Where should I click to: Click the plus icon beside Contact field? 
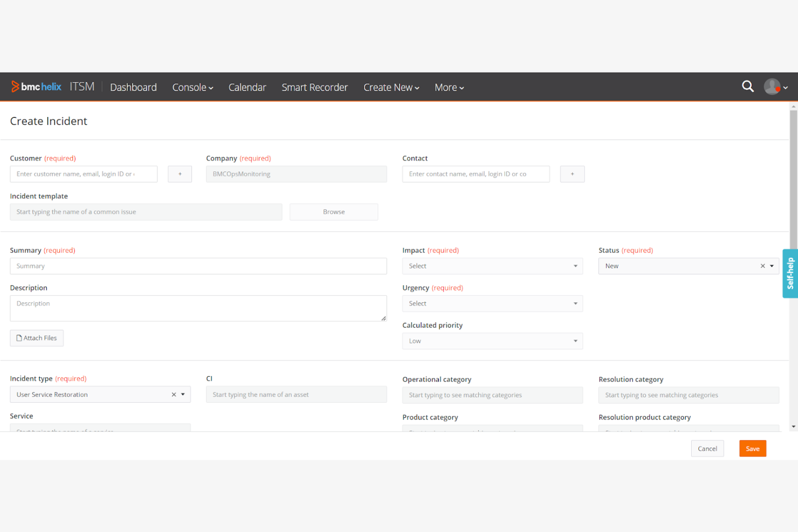pyautogui.click(x=572, y=174)
